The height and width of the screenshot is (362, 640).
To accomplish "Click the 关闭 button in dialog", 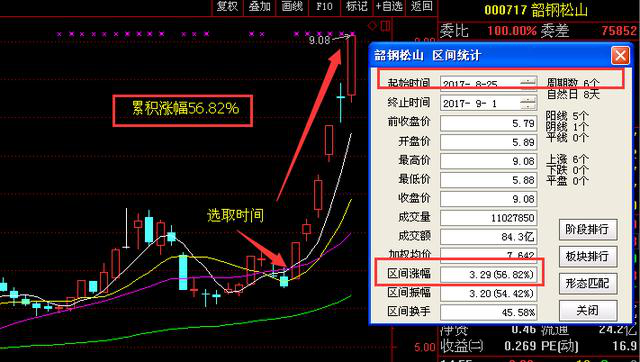I will click(x=587, y=311).
